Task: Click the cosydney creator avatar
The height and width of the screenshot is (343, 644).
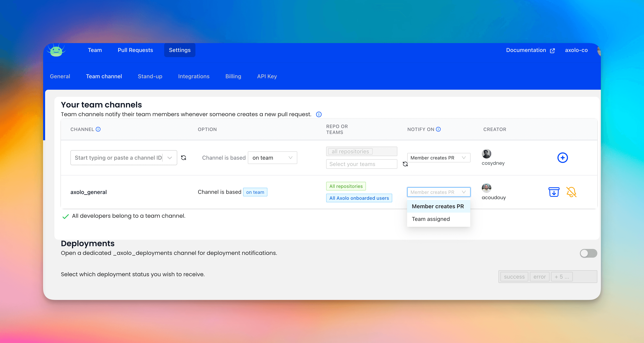Action: coord(486,154)
